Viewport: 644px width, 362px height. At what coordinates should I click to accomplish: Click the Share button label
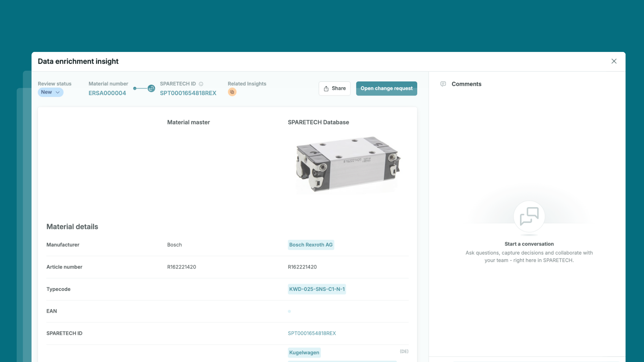[x=338, y=88]
